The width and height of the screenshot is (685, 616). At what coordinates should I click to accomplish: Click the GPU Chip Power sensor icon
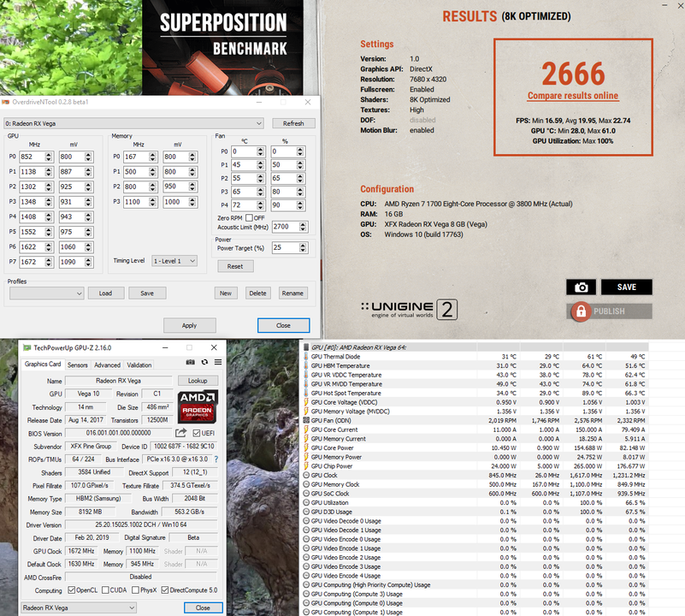[306, 466]
